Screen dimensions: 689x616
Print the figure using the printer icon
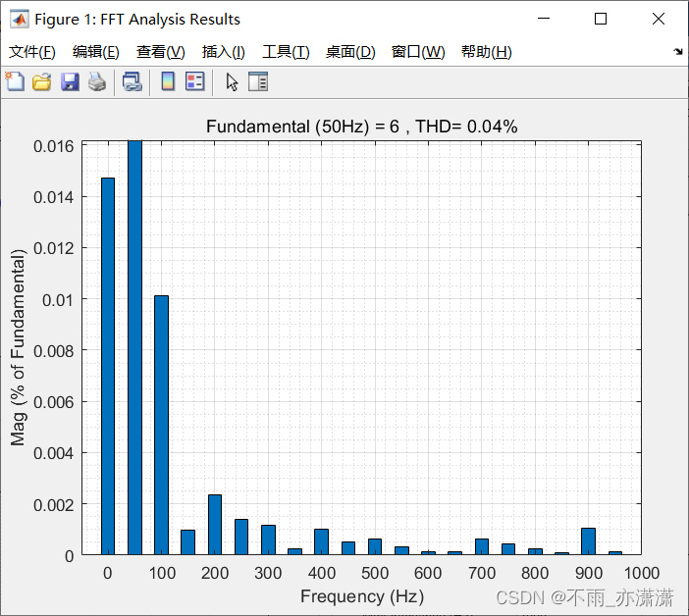pos(97,81)
